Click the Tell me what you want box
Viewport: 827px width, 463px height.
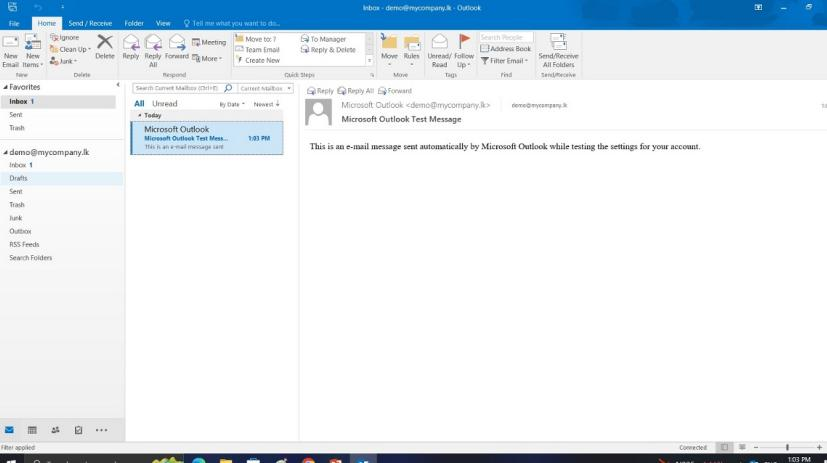pyautogui.click(x=232, y=23)
